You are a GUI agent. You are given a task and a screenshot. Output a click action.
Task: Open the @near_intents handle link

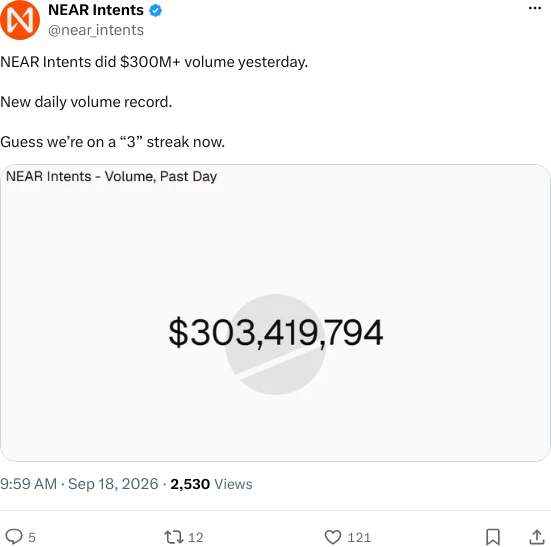point(96,30)
